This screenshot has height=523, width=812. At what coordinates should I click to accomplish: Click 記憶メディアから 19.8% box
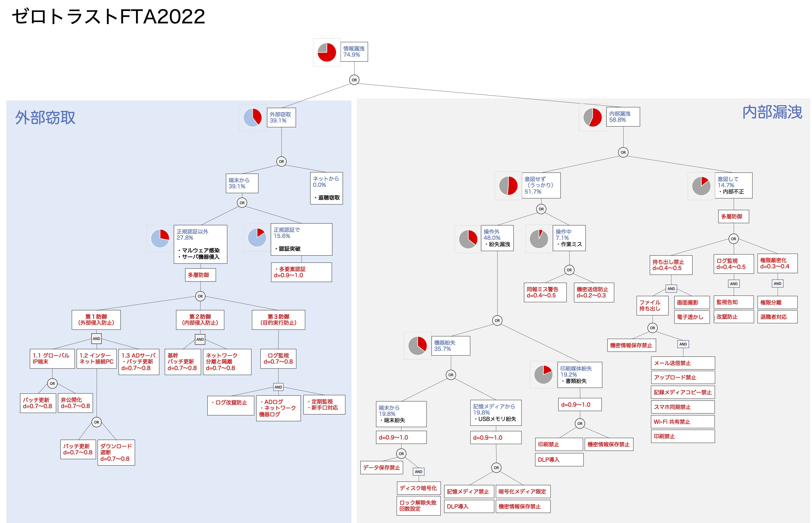[x=496, y=413]
